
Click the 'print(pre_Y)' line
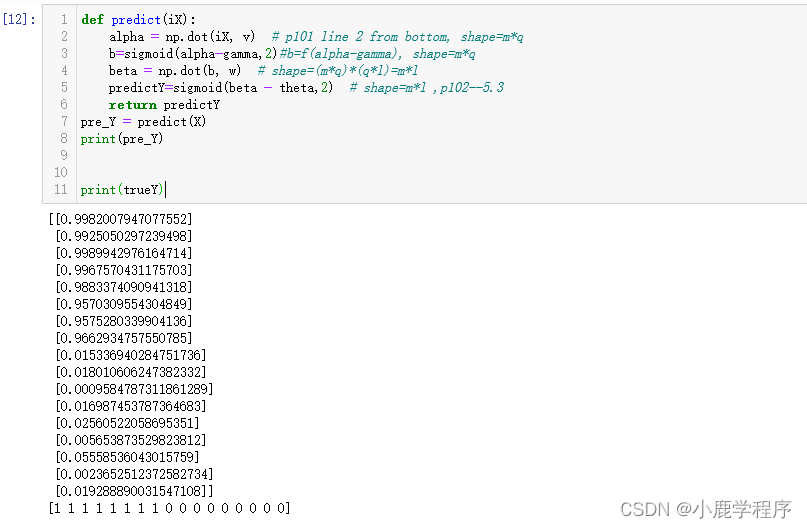pyautogui.click(x=122, y=138)
